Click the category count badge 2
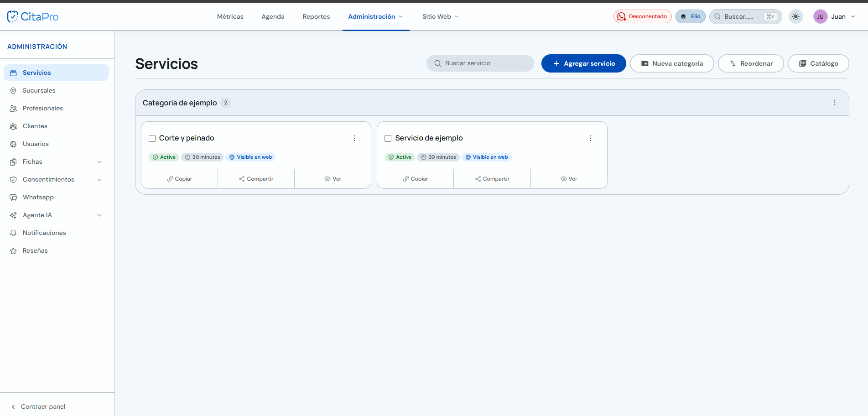This screenshot has height=416, width=868. point(226,103)
